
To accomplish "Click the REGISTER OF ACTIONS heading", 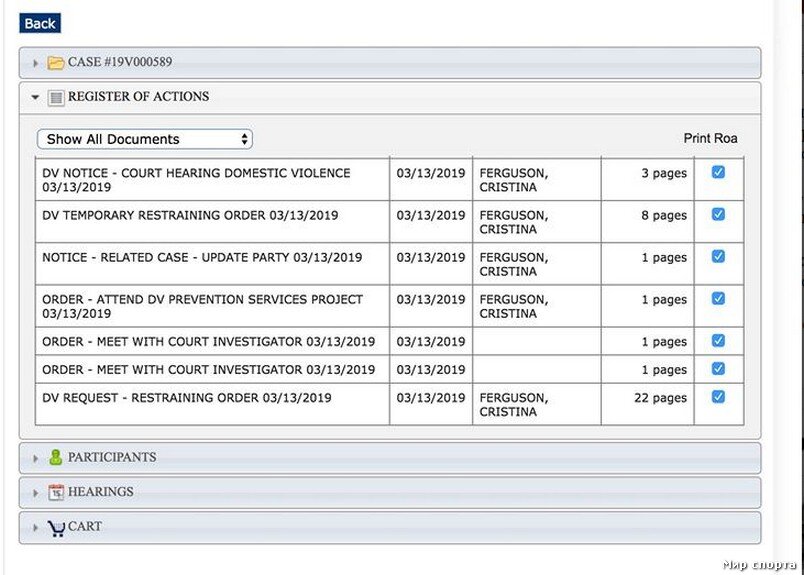I will [x=138, y=96].
